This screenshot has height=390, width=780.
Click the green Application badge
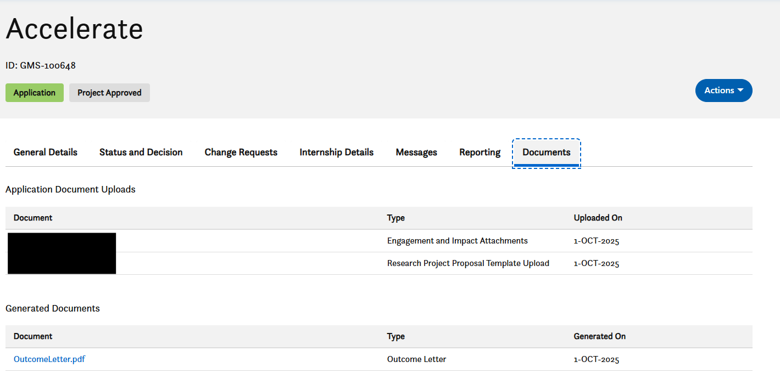click(34, 93)
